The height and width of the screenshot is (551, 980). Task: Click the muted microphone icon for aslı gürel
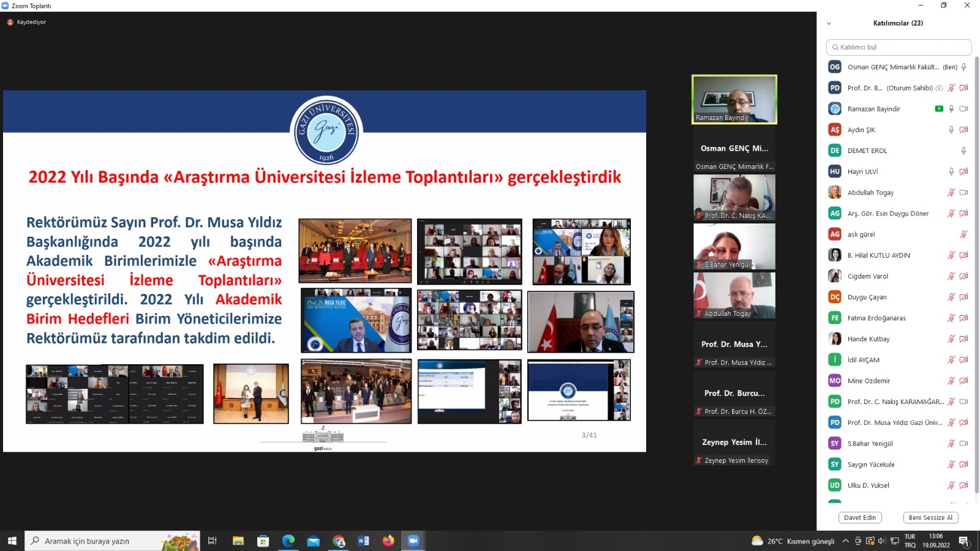pyautogui.click(x=963, y=234)
